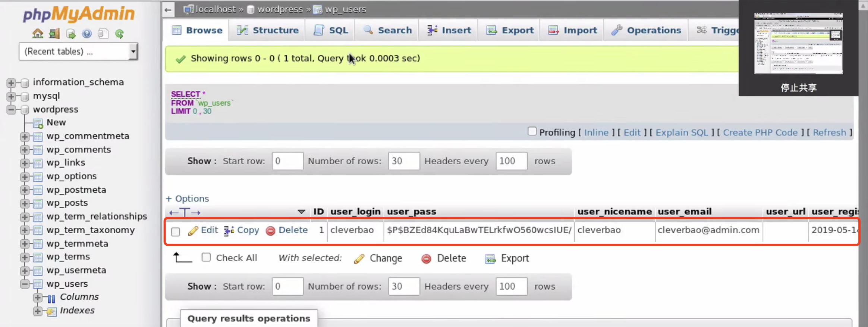Click the Inline edit query link
The width and height of the screenshot is (868, 327).
(596, 133)
